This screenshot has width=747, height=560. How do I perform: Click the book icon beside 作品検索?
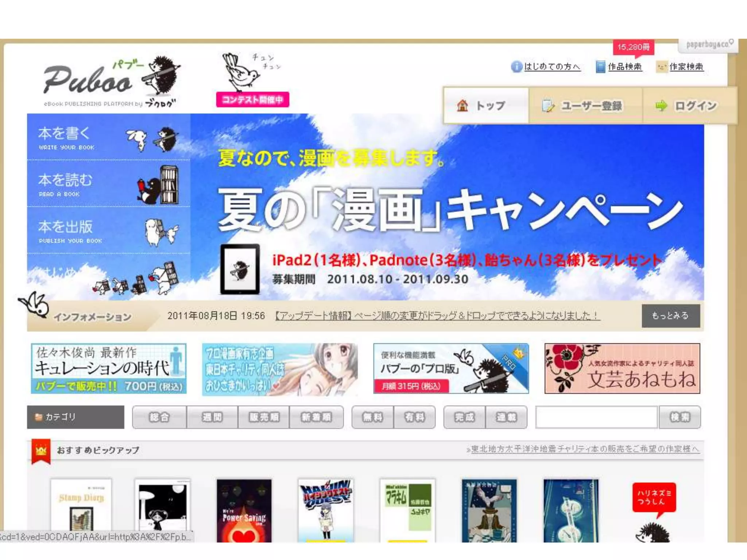[x=600, y=67]
